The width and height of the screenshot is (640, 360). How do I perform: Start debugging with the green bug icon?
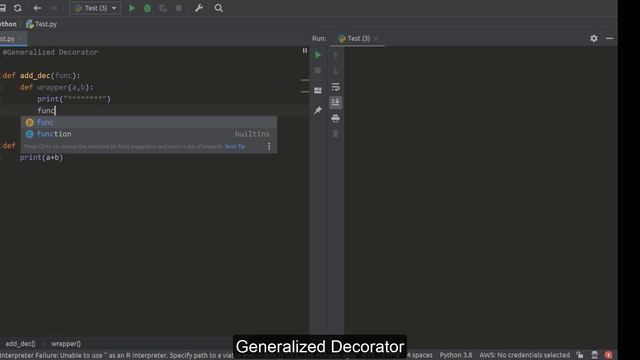pos(147,8)
